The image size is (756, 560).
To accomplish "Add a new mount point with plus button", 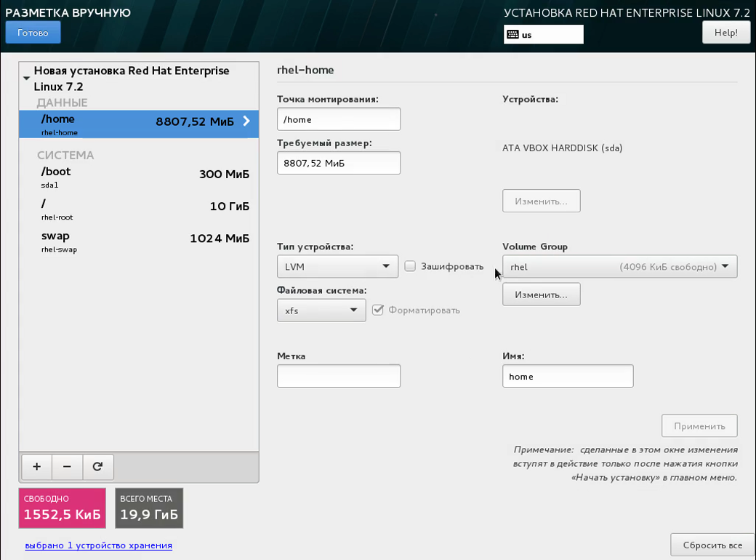I will pyautogui.click(x=36, y=466).
